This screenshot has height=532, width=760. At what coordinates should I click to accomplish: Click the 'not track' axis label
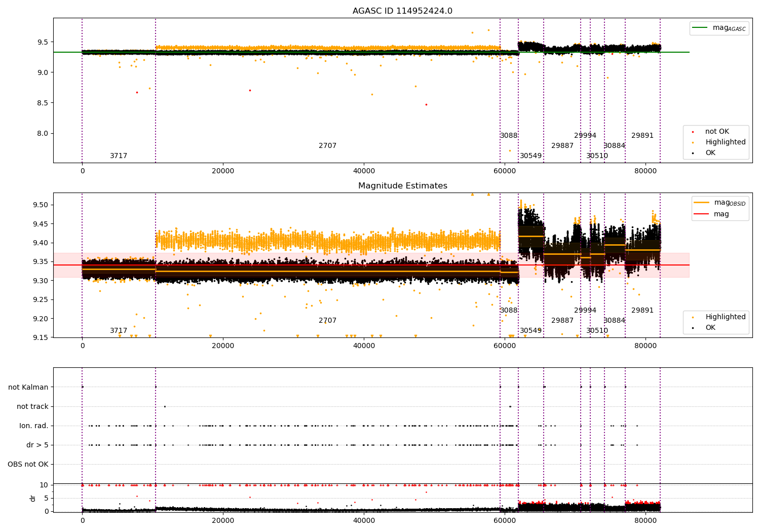point(32,407)
